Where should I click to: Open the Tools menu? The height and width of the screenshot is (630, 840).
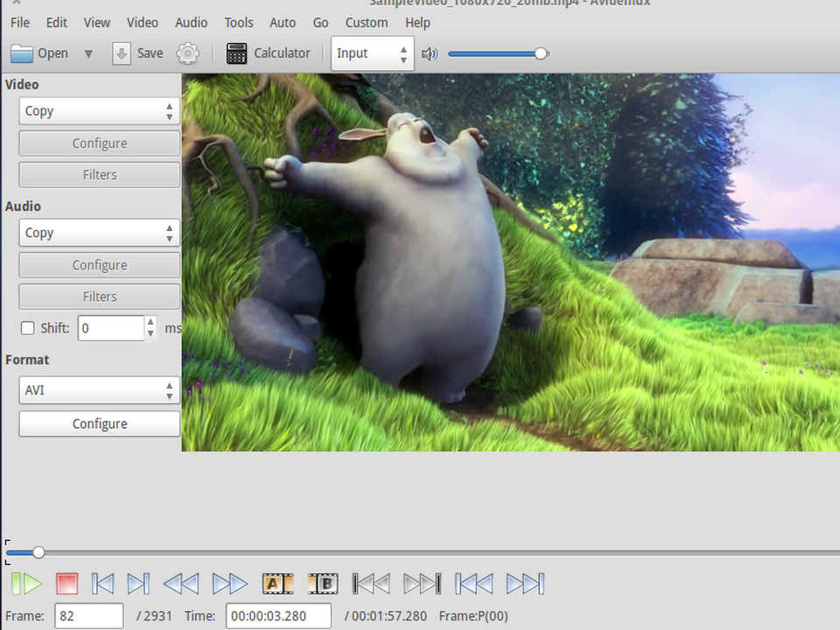pos(238,23)
